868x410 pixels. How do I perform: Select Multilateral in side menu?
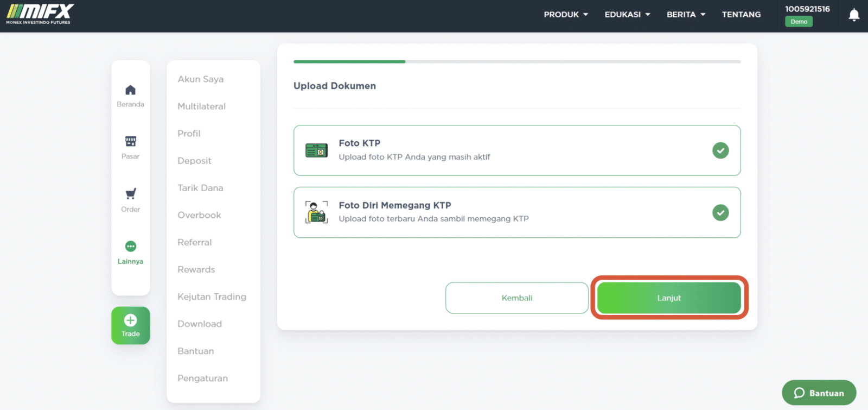tap(202, 106)
